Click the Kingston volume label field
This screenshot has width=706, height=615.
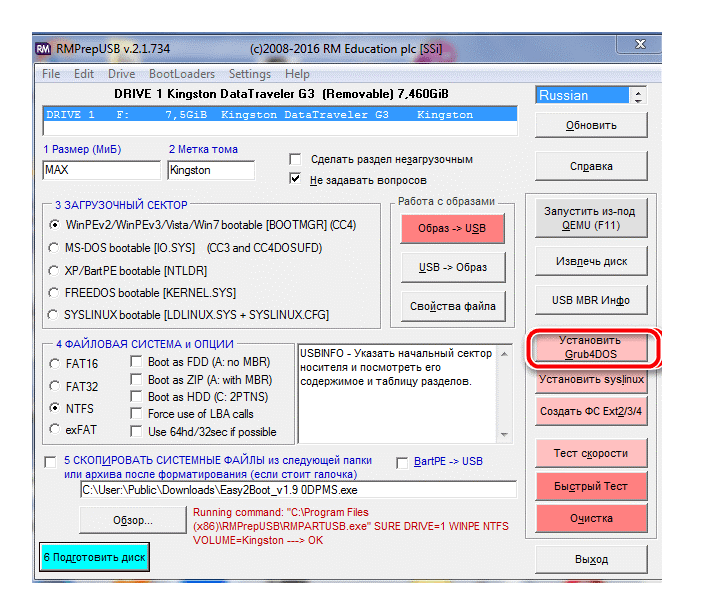(211, 170)
